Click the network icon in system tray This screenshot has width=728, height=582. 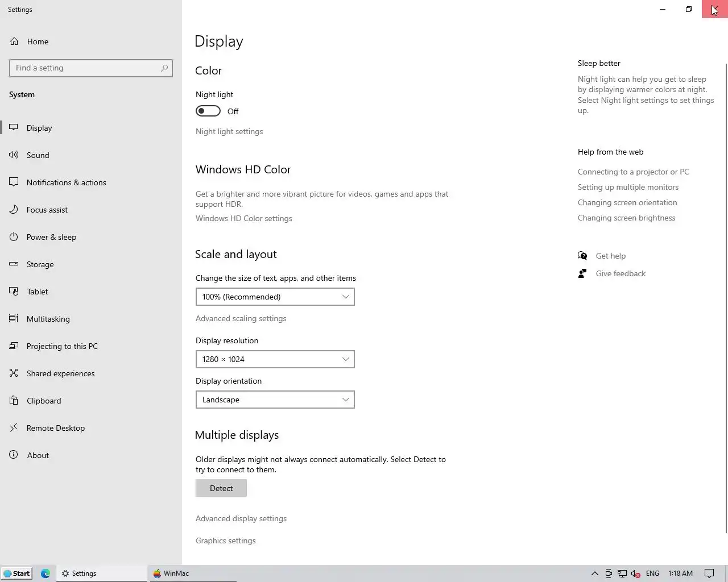coord(622,573)
